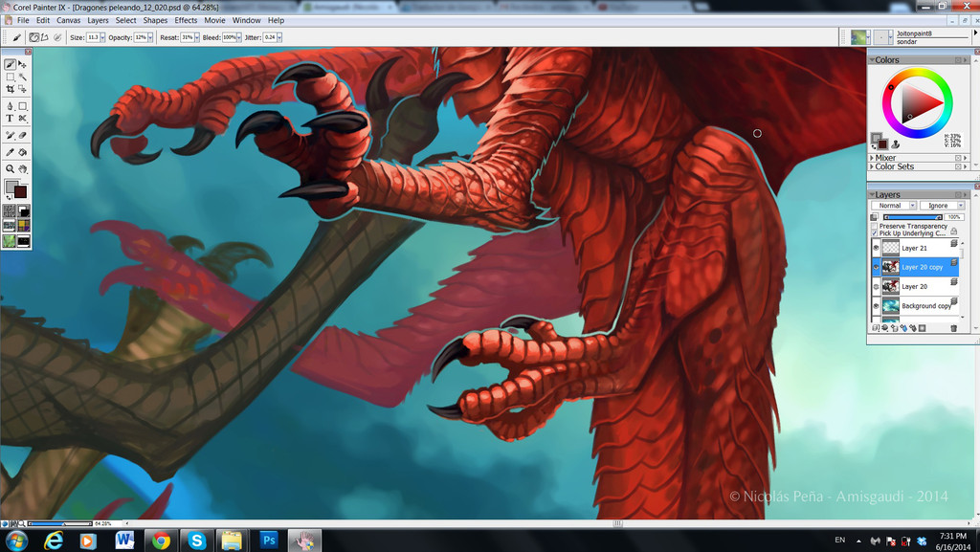Open the Paper selector in toolbox
The image size is (980, 552).
point(10,211)
